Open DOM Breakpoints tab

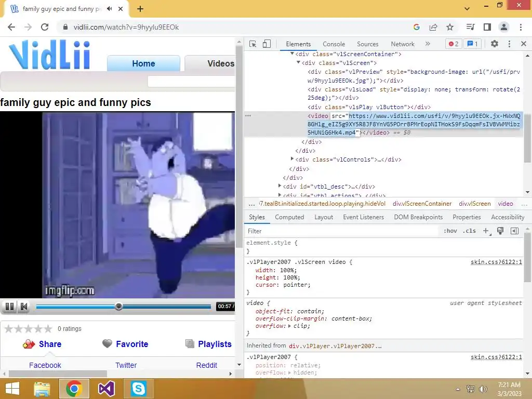pyautogui.click(x=418, y=217)
